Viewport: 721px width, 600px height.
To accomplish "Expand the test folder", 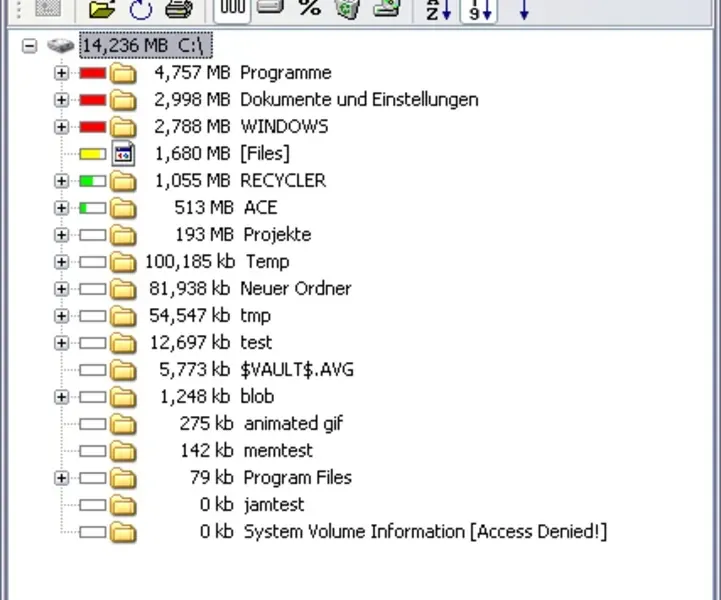I will pos(61,343).
